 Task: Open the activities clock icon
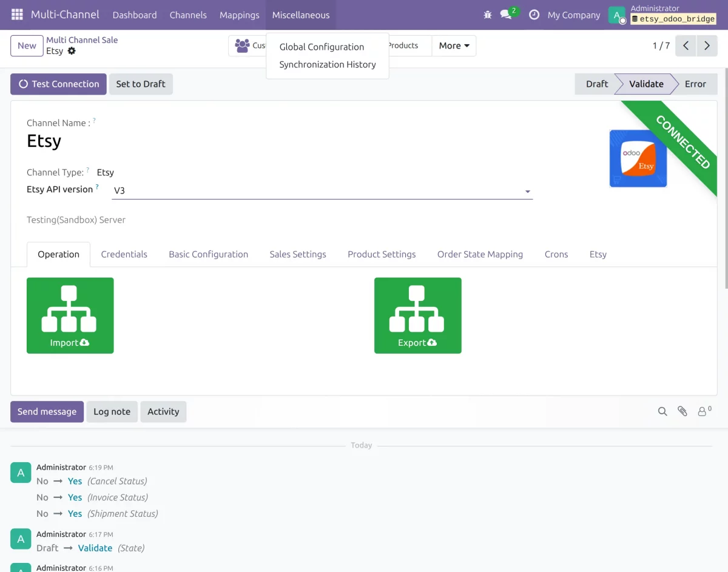[534, 15]
